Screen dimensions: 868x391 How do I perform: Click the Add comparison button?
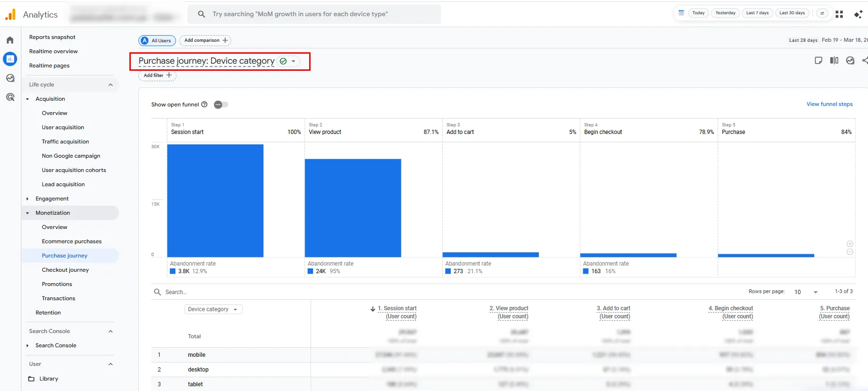point(205,40)
